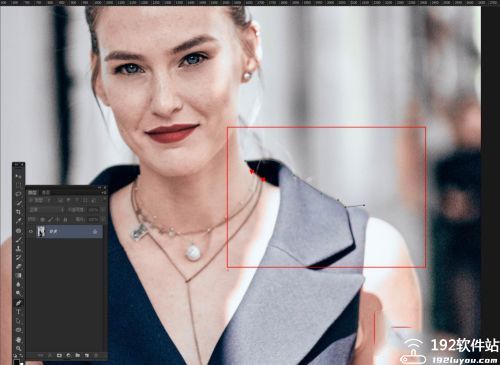Switch to the second panel tab
This screenshot has height=365, width=500.
click(46, 192)
